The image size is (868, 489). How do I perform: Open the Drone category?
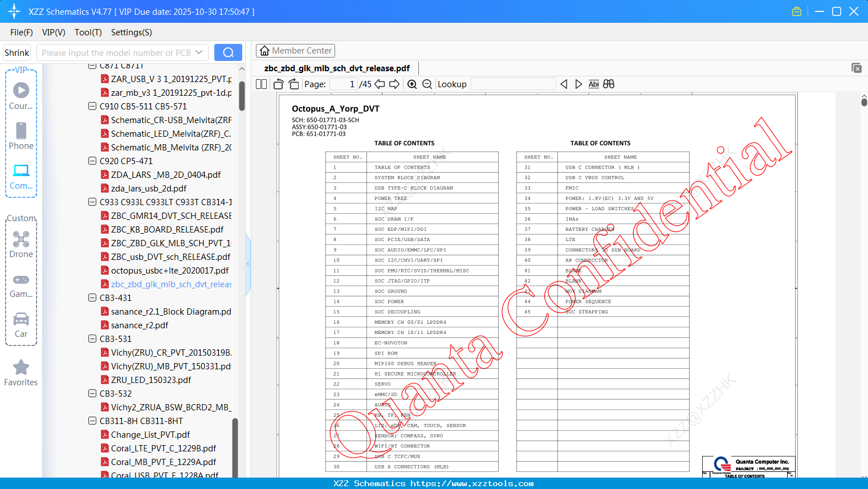point(21,244)
